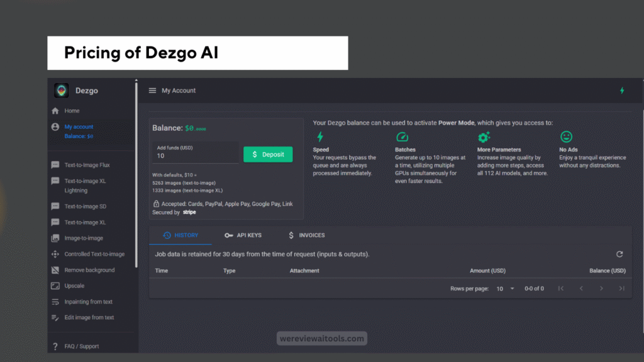Go to next history page
Viewport: 644px width, 362px height.
pyautogui.click(x=601, y=288)
